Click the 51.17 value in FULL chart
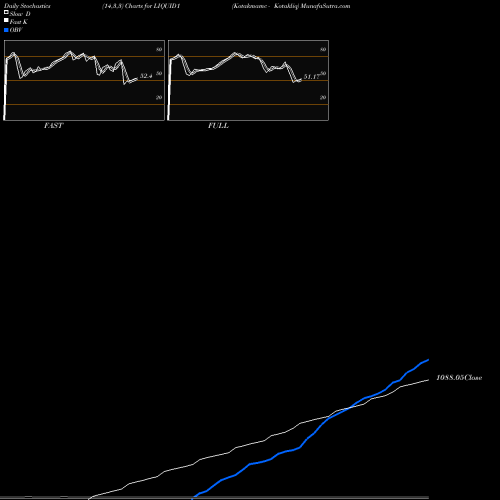 [312, 77]
